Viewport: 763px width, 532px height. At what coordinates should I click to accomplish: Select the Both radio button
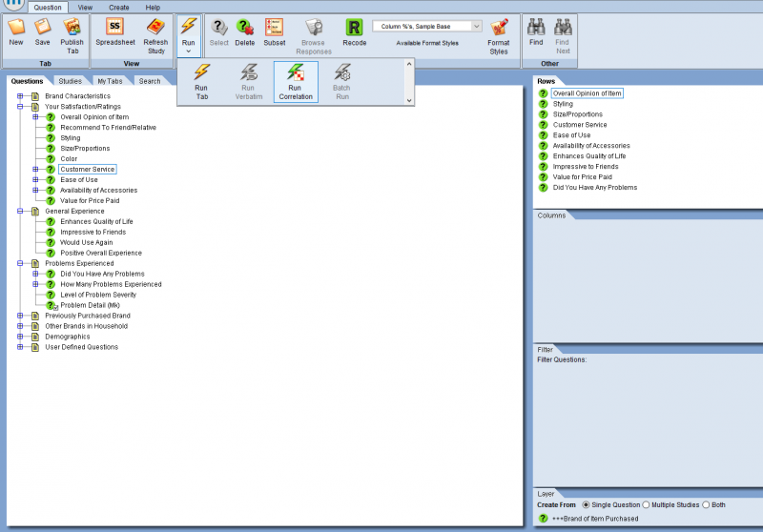tap(706, 504)
